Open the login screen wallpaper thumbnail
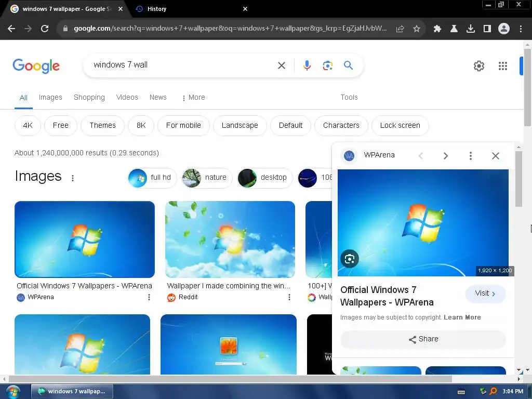The image size is (532, 399). point(229,344)
